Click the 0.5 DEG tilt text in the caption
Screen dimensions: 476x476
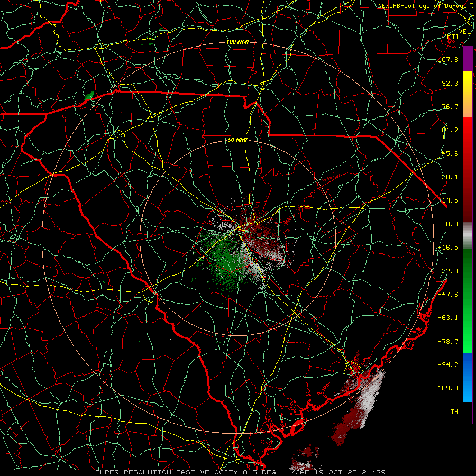click(x=259, y=472)
